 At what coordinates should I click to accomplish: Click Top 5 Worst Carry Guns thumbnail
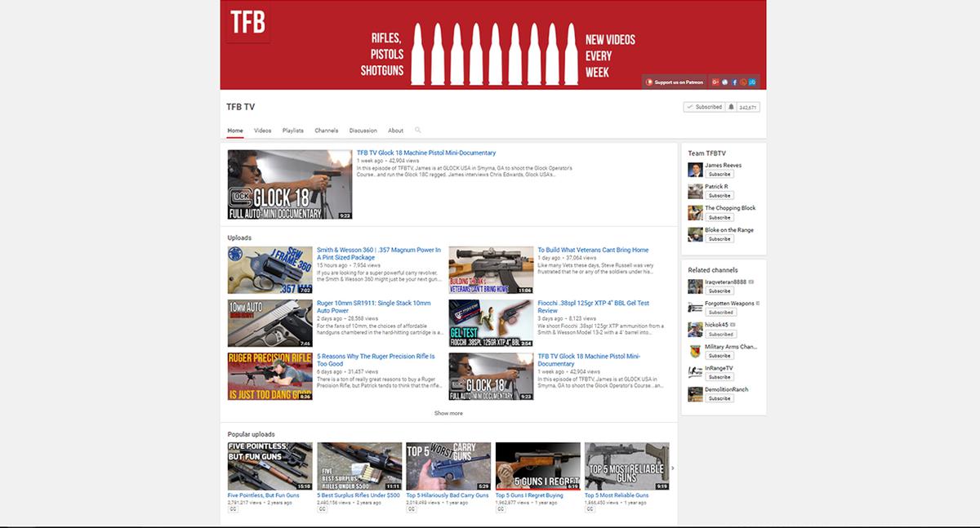coord(449,466)
